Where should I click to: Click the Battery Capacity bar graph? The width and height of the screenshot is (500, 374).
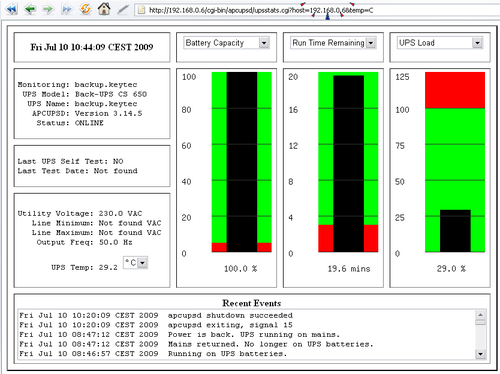[242, 162]
